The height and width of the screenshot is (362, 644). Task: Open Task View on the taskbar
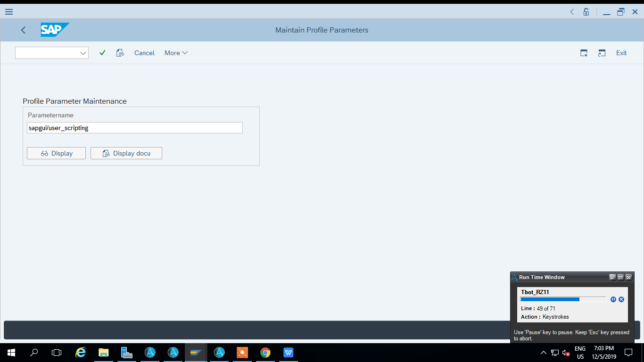[57, 353]
